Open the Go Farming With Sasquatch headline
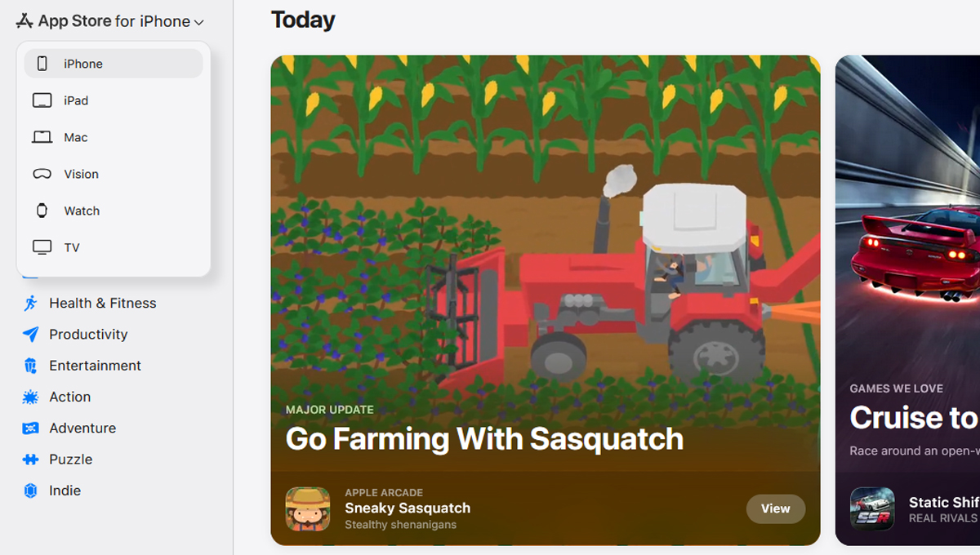Screen dimensions: 980x555 pyautogui.click(x=484, y=439)
